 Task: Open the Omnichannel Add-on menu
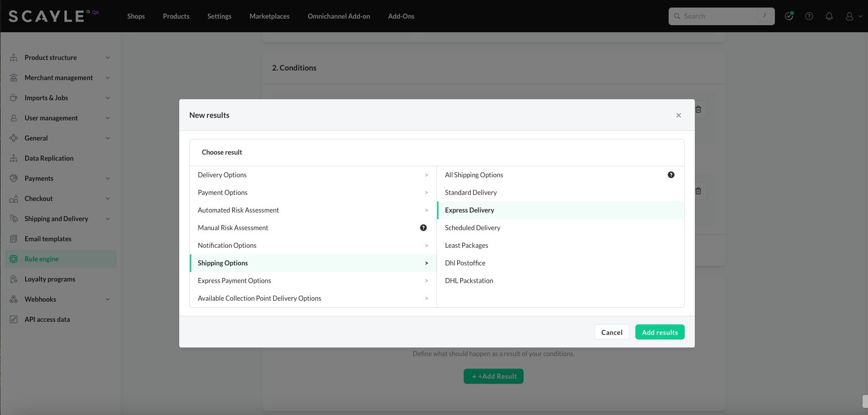point(338,16)
